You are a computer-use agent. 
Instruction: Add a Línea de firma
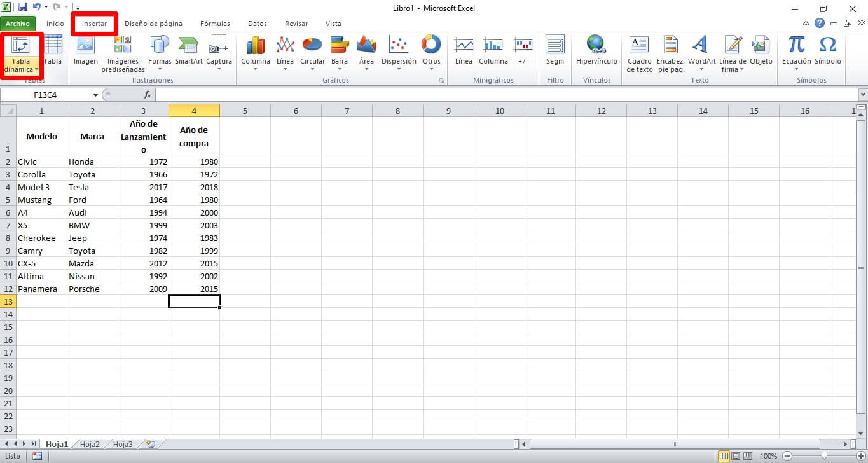pyautogui.click(x=733, y=54)
